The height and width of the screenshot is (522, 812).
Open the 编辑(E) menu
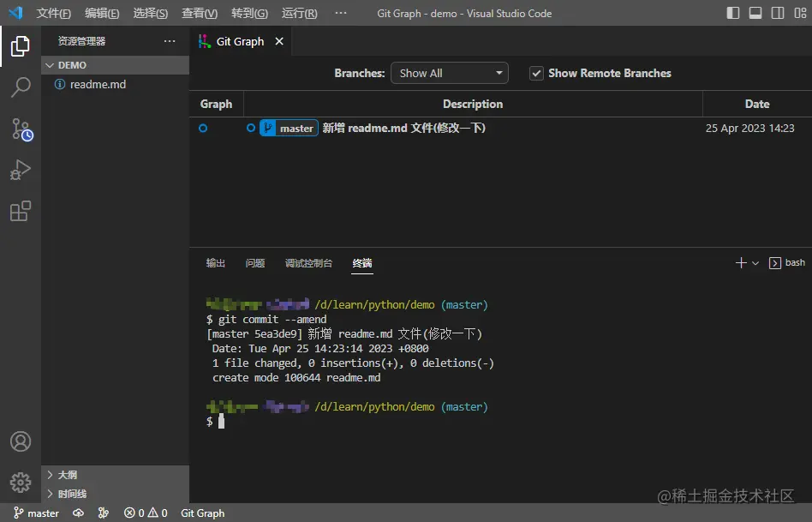pyautogui.click(x=102, y=13)
